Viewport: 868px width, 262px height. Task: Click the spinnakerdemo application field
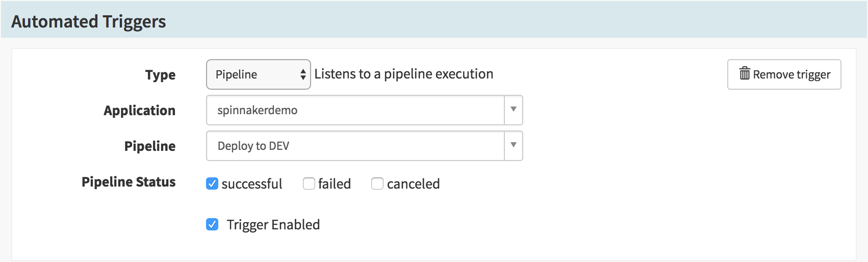[x=355, y=110]
